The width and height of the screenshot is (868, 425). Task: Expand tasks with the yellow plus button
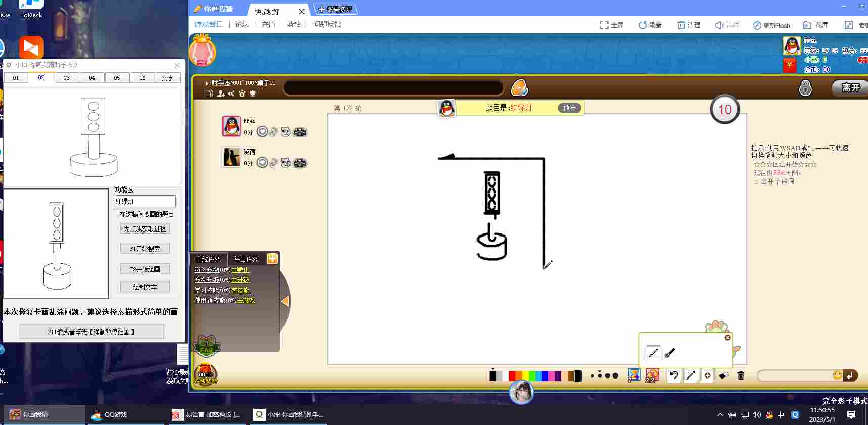[x=272, y=259]
